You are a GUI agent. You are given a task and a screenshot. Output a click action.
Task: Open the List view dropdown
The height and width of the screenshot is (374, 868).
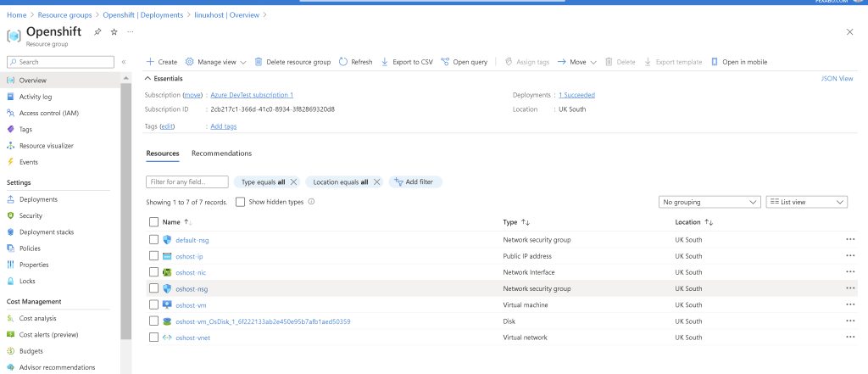(807, 202)
